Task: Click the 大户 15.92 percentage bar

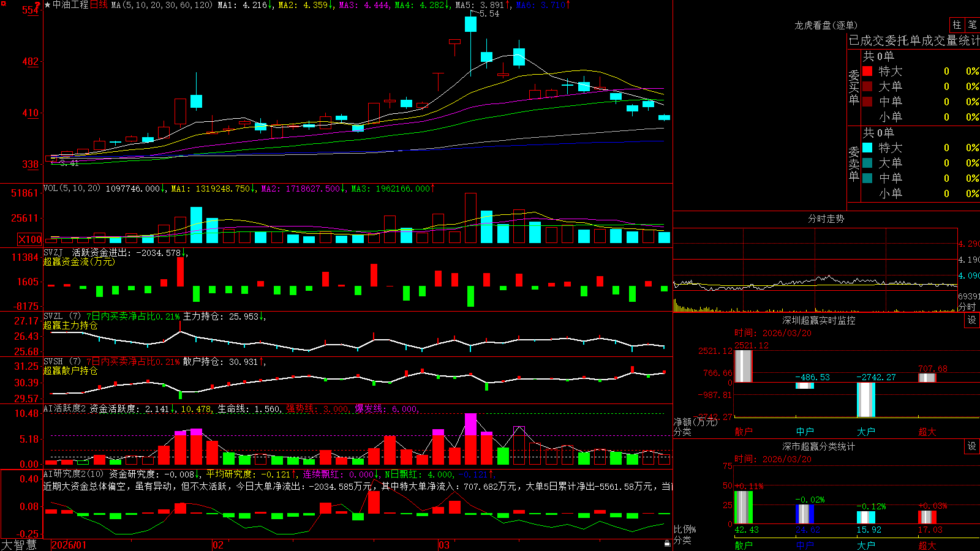Action: [866, 517]
